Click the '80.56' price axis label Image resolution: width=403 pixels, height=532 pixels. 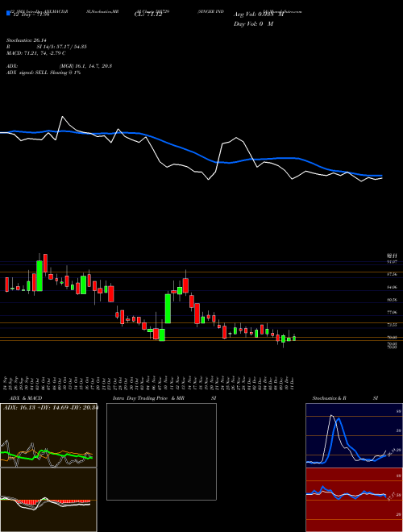[392, 300]
